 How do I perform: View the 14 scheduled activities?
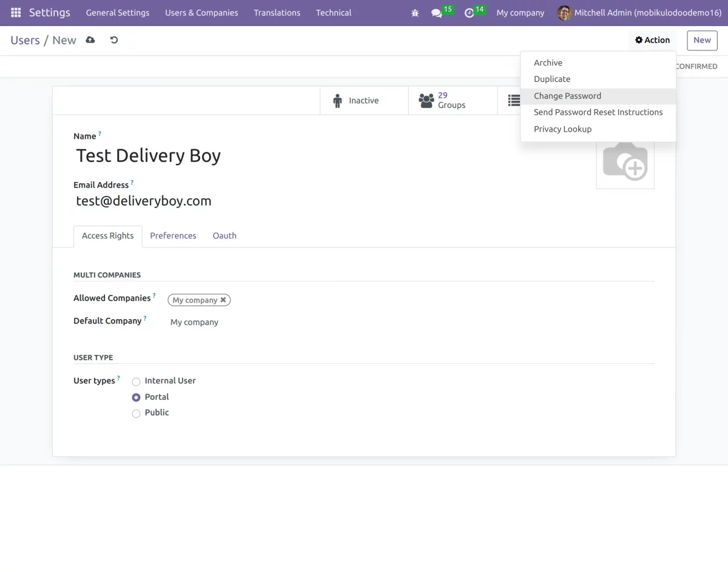click(470, 13)
